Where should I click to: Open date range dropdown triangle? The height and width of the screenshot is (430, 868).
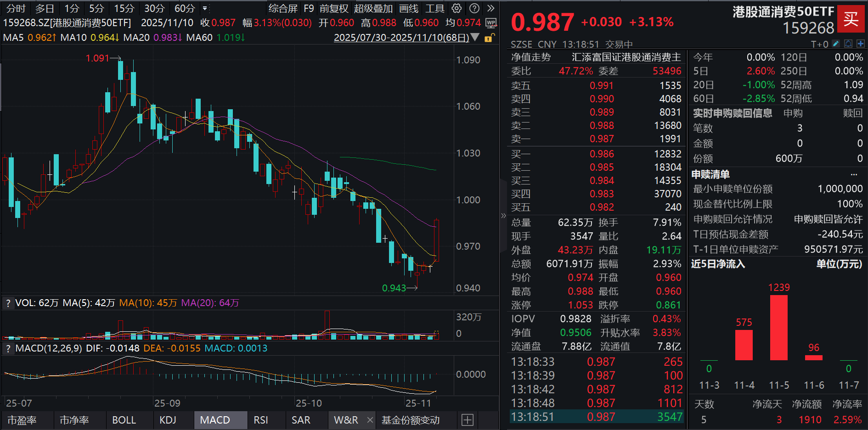click(475, 37)
